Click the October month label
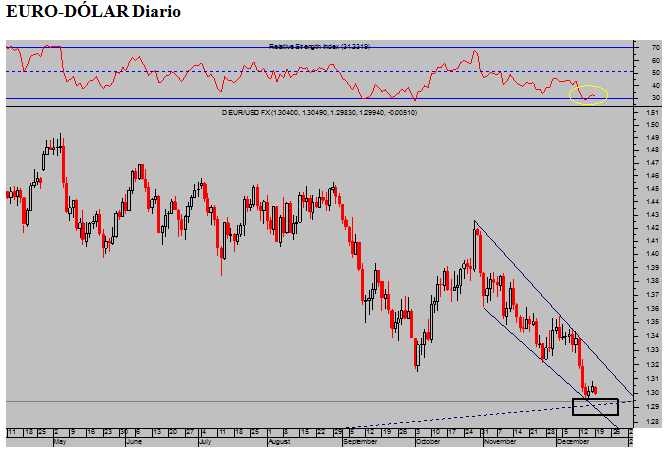This screenshot has height=459, width=671. click(x=428, y=441)
